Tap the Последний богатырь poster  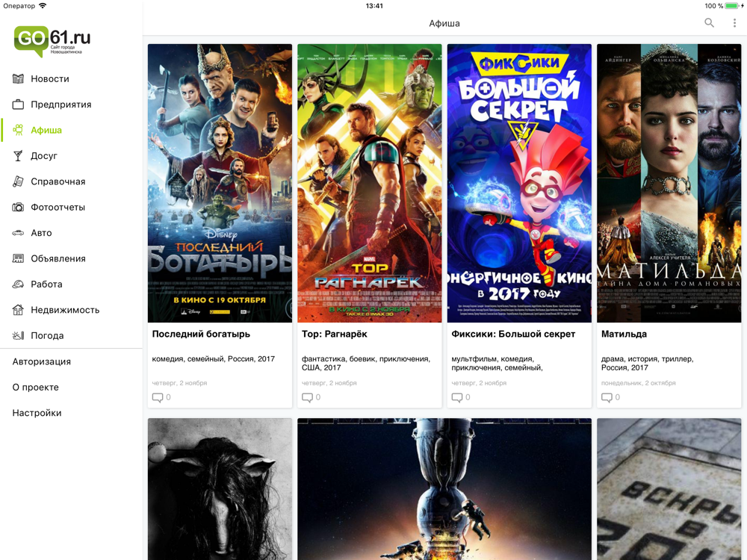click(220, 184)
